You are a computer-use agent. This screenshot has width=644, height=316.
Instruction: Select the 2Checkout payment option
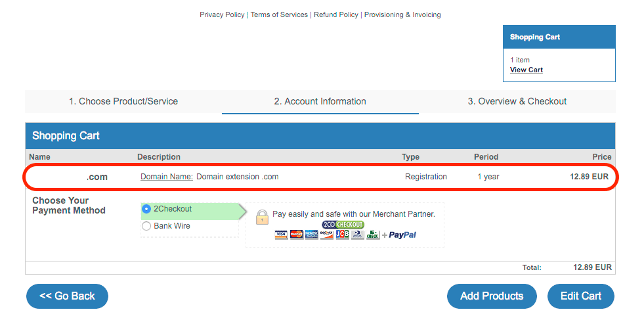(x=146, y=209)
